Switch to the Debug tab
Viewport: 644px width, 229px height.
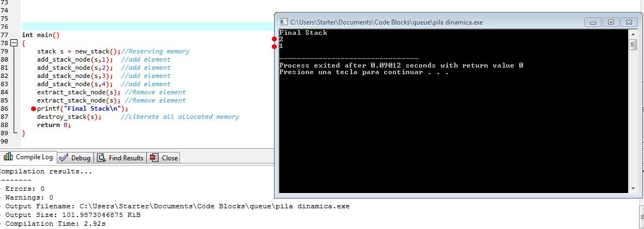(x=75, y=158)
